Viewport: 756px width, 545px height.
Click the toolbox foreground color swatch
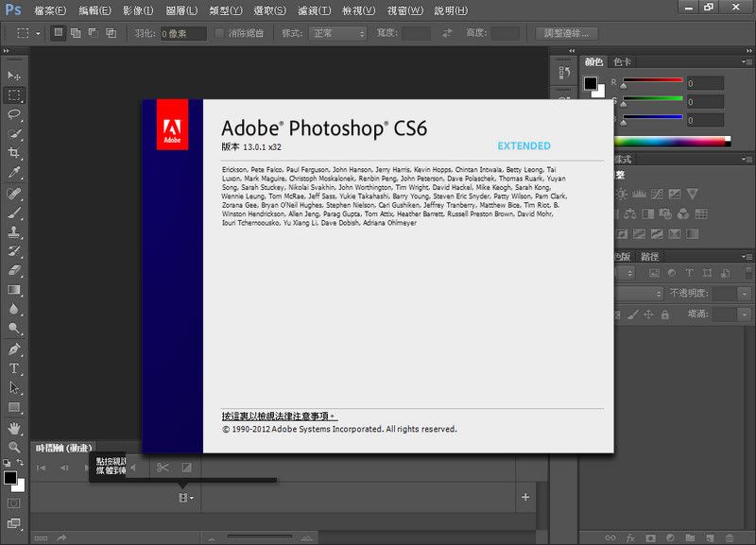tap(10, 478)
